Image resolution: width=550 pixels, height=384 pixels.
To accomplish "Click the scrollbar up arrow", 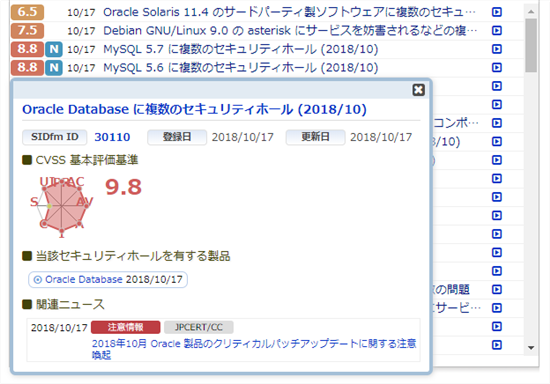I will click(531, 12).
